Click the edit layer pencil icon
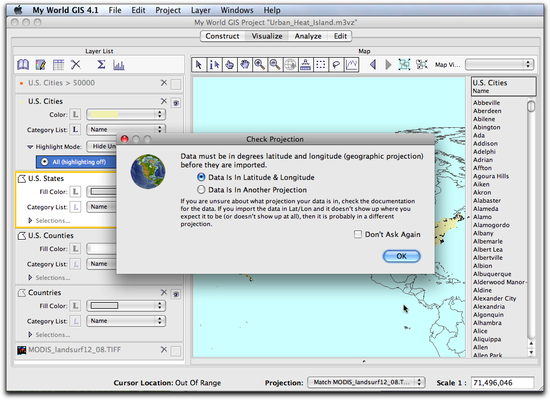Image resolution: width=550 pixels, height=400 pixels. tap(41, 65)
